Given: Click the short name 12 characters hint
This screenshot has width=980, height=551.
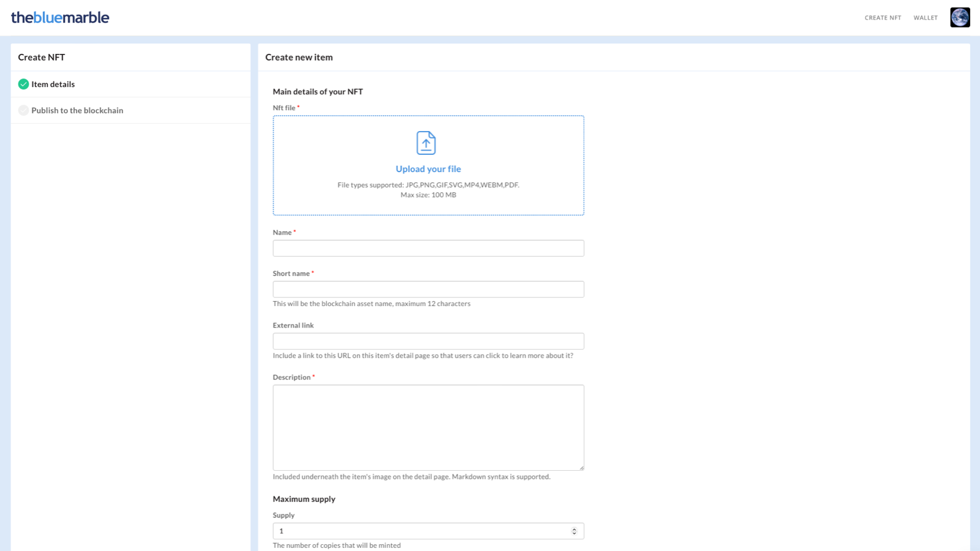Looking at the screenshot, I should click(x=372, y=304).
